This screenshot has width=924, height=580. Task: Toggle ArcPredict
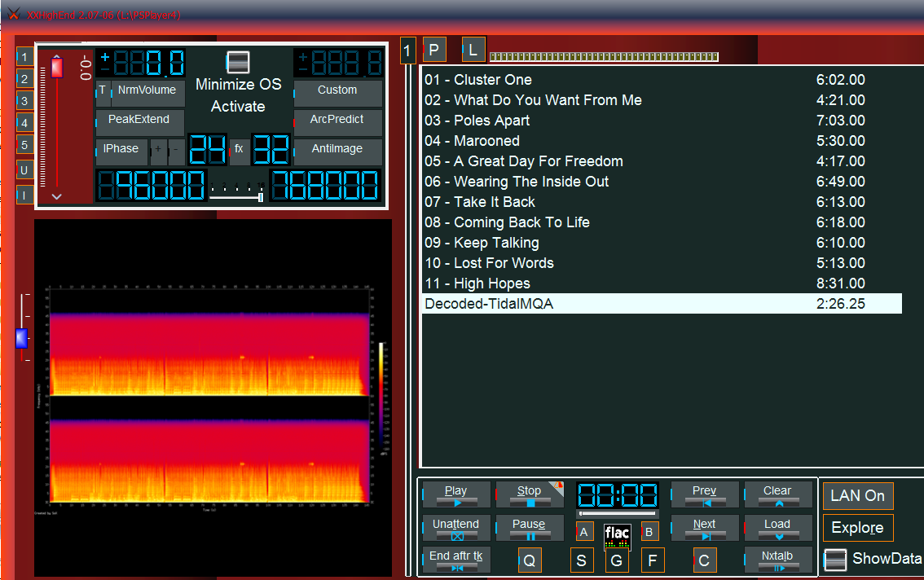click(337, 122)
